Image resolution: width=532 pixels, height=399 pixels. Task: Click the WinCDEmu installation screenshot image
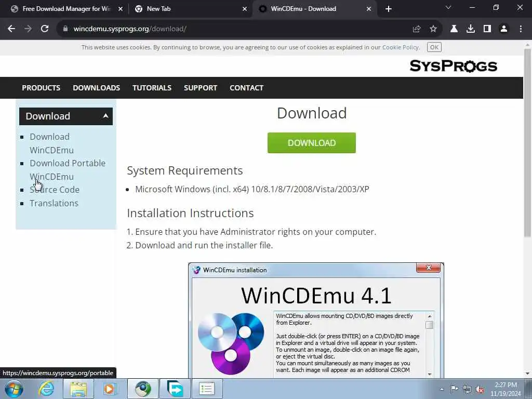[x=316, y=320]
